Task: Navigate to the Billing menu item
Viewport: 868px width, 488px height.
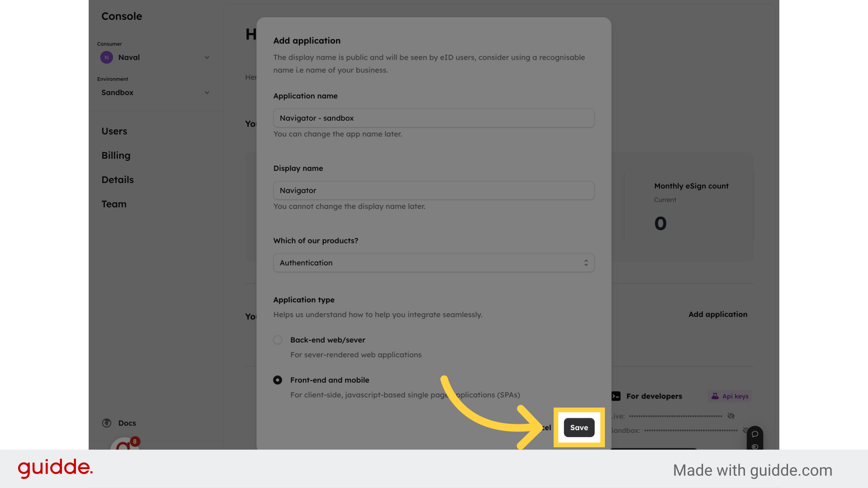Action: coord(116,155)
